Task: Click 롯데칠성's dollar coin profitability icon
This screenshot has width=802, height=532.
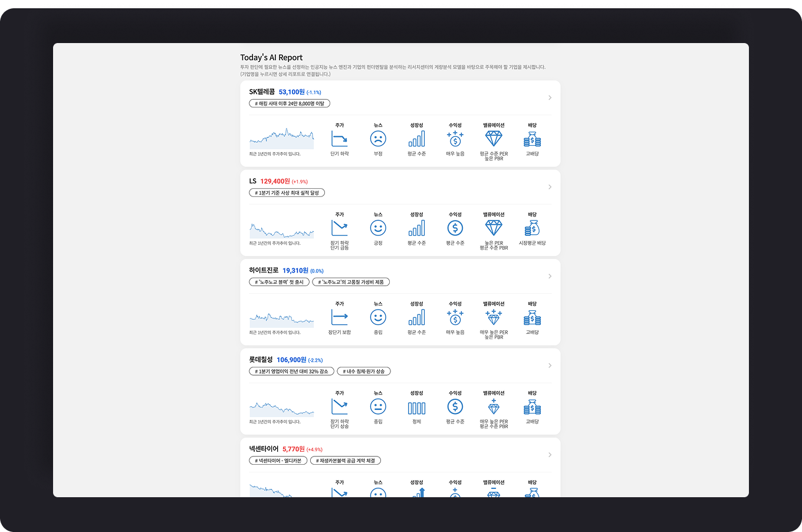Action: [455, 407]
